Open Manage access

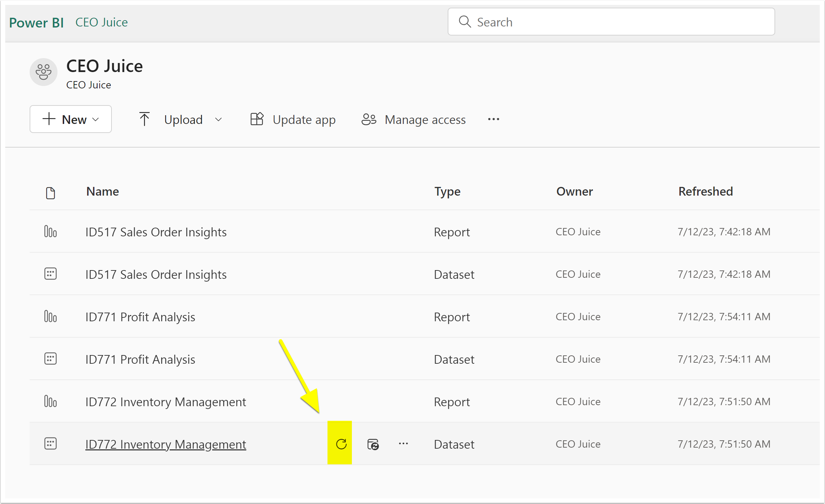pos(414,119)
